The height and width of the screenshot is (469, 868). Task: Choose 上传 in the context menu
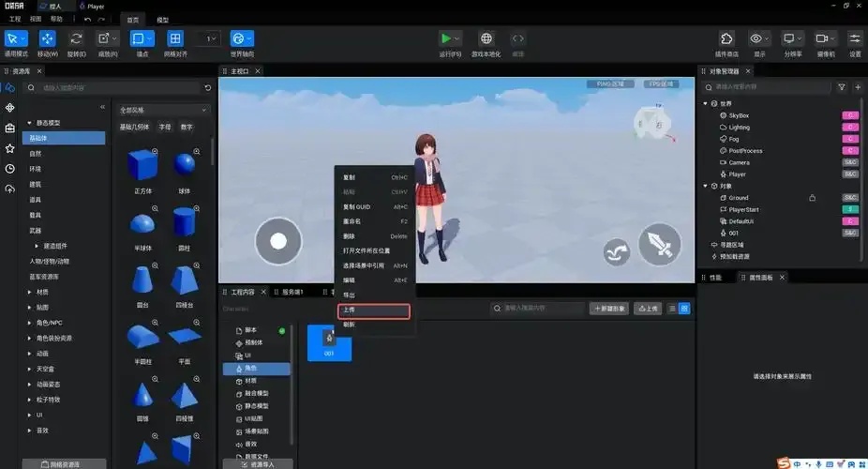374,310
